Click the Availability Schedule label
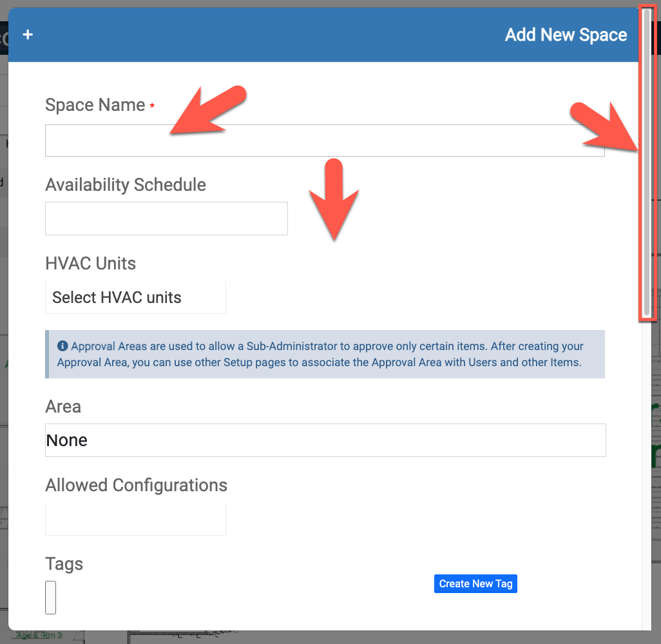Image resolution: width=661 pixels, height=644 pixels. pyautogui.click(x=126, y=185)
